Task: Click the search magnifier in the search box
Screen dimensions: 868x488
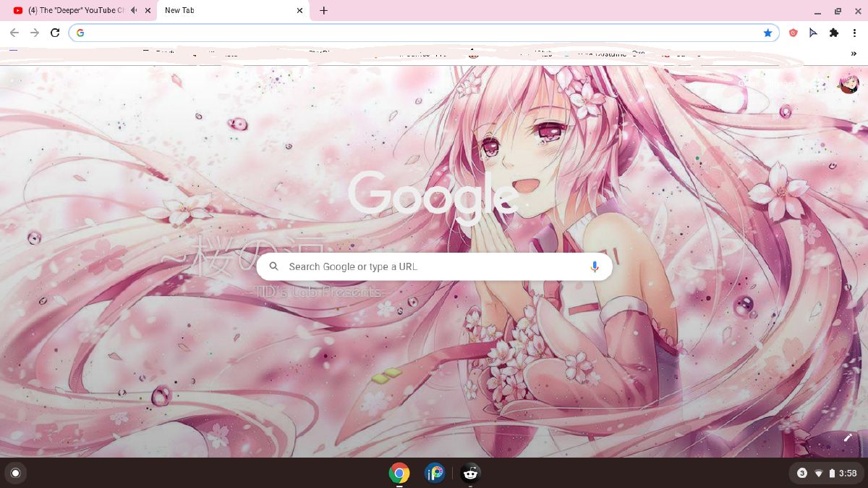Action: tap(273, 266)
